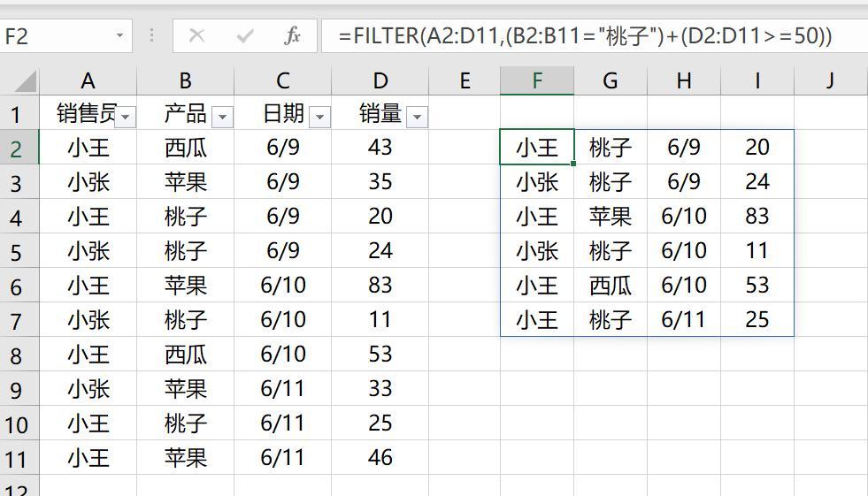The width and height of the screenshot is (868, 496).
Task: Select cell I3 with value 24
Action: [x=757, y=182]
